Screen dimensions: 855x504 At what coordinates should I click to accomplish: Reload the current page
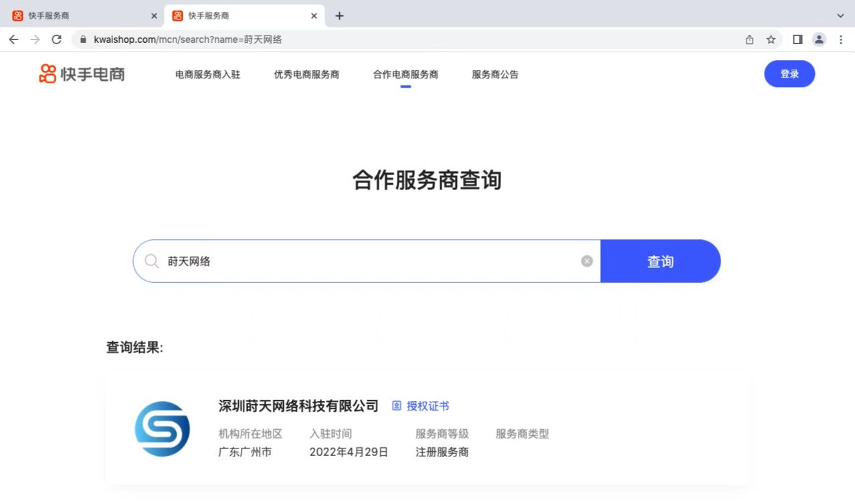pos(56,39)
